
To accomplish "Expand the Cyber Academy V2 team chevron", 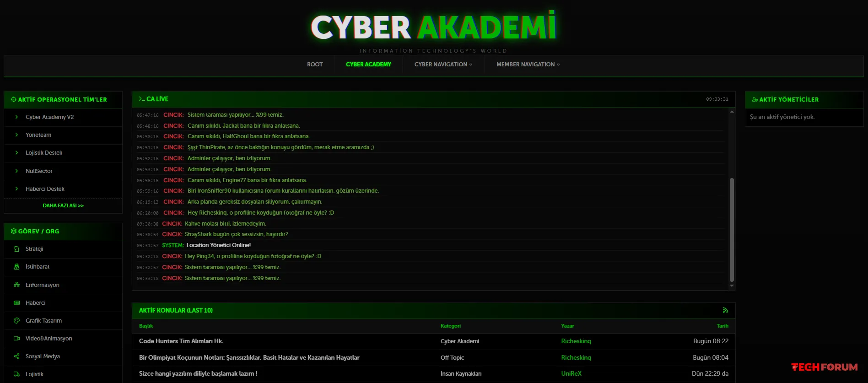I will coord(16,117).
